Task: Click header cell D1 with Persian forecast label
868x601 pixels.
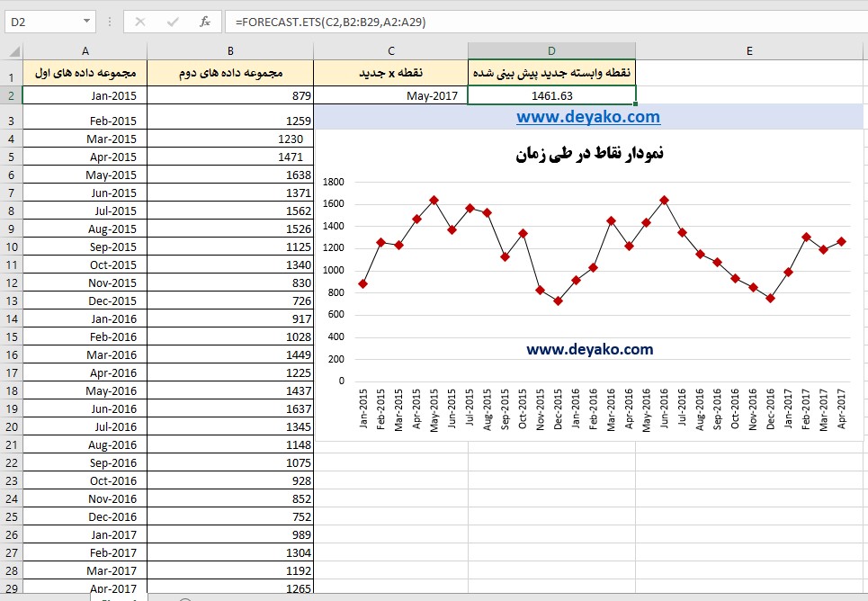Action: pyautogui.click(x=552, y=73)
